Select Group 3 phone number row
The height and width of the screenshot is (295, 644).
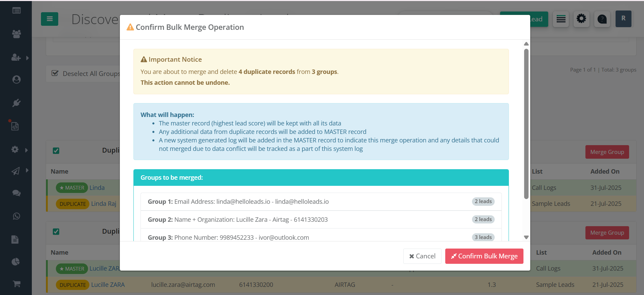point(321,235)
